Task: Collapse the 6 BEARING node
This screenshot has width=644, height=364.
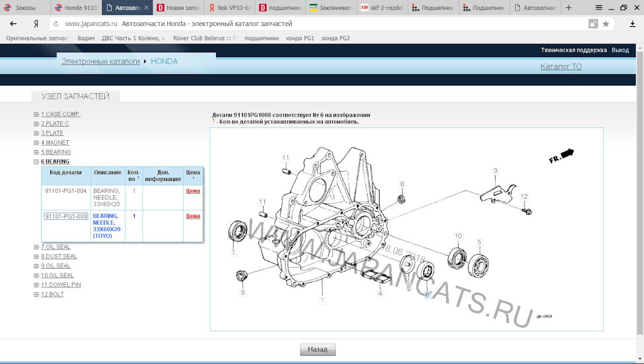Action: coord(36,162)
